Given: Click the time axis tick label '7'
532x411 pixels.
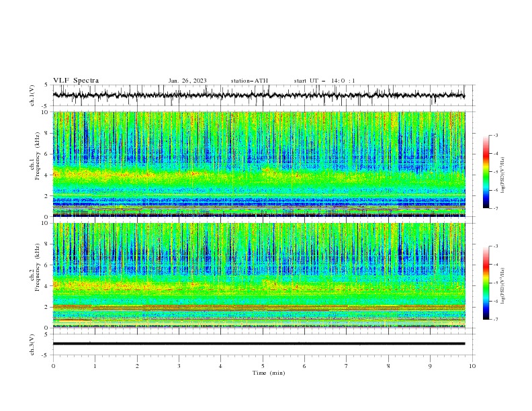Looking at the screenshot, I should [347, 366].
